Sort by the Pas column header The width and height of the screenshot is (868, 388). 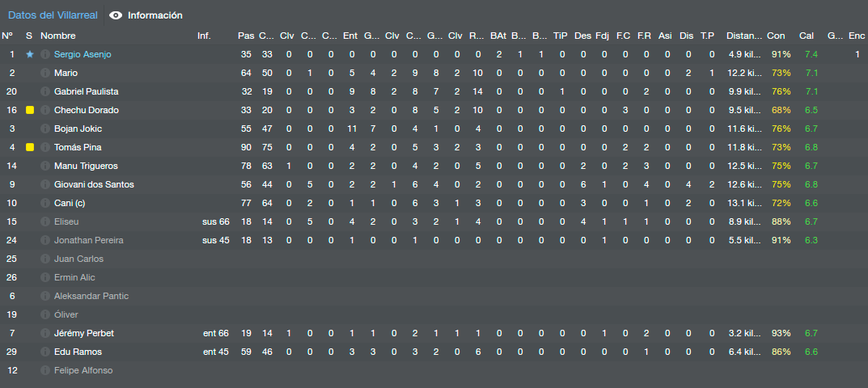coord(246,36)
